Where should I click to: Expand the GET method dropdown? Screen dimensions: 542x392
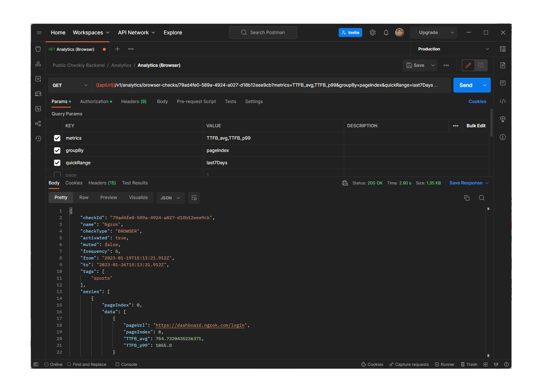point(70,85)
